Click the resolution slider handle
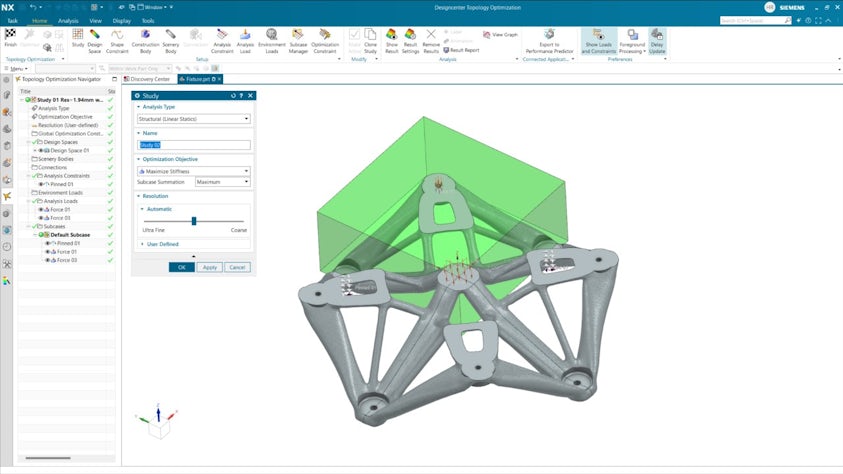This screenshot has width=843, height=474. coord(194,221)
